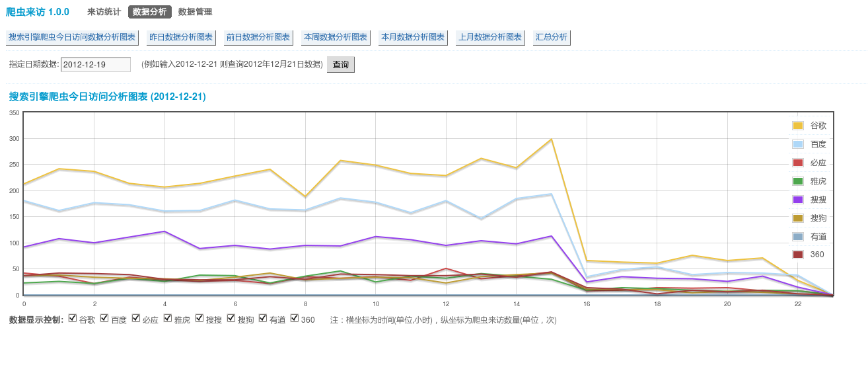Uncheck the 谷歌 data display checkbox
The image size is (868, 367).
click(x=73, y=319)
